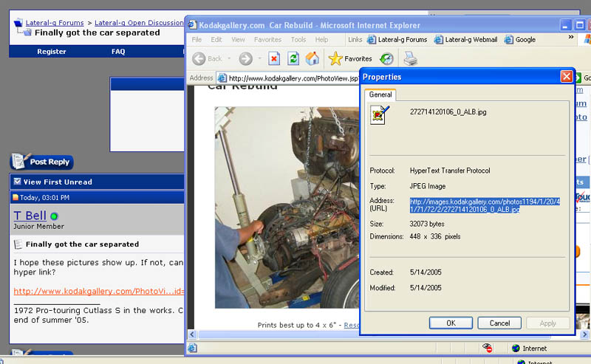Open the Back button history dropdown arrow
Image resolution: width=591 pixels, height=364 pixels.
pos(229,59)
